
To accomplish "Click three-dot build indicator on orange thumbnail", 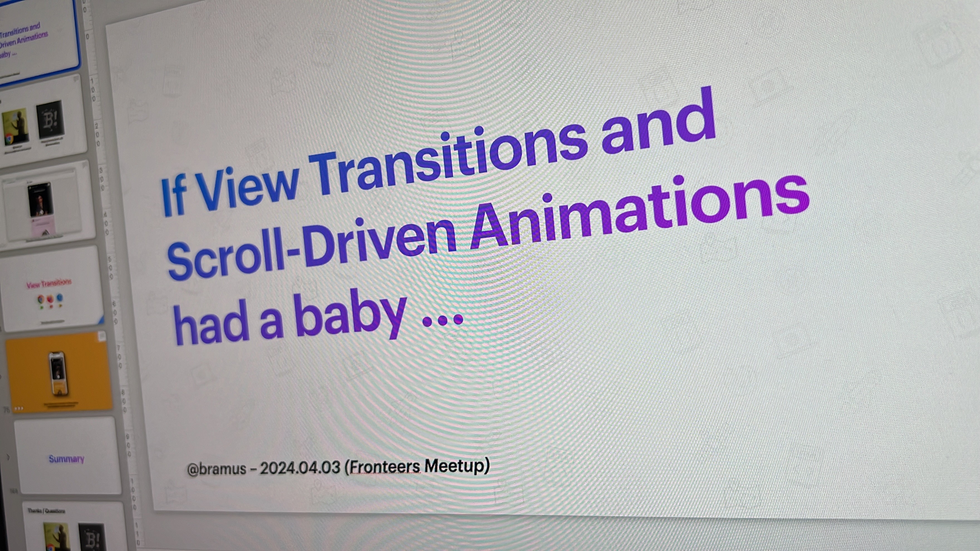I will pyautogui.click(x=19, y=409).
